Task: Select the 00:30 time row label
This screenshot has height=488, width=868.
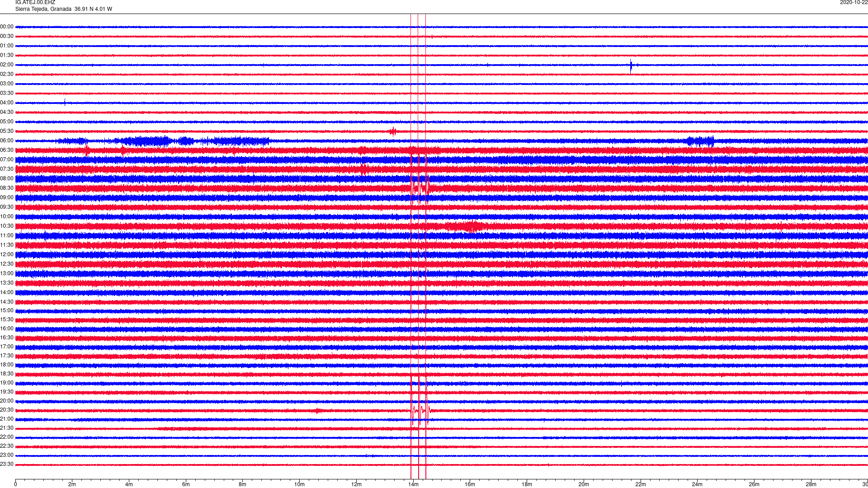Action: [x=7, y=37]
